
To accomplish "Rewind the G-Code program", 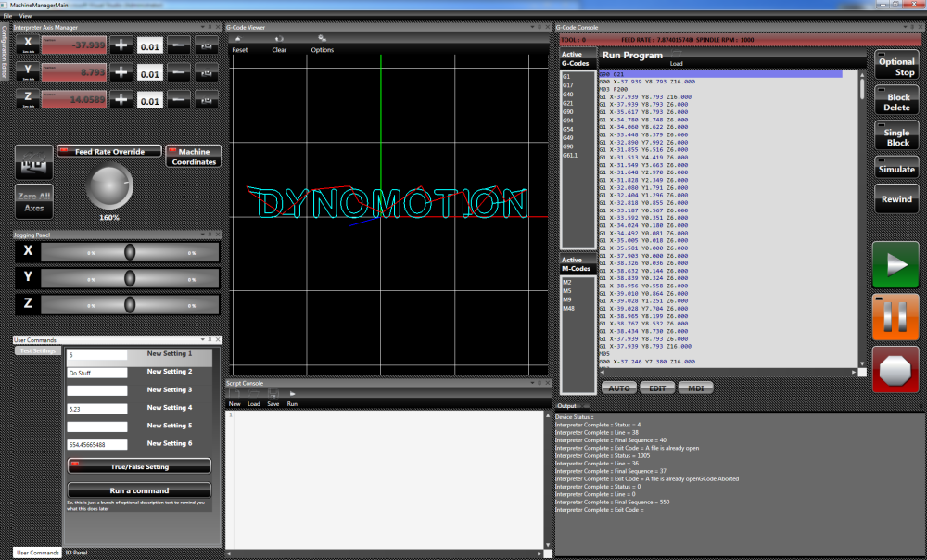I will (896, 198).
